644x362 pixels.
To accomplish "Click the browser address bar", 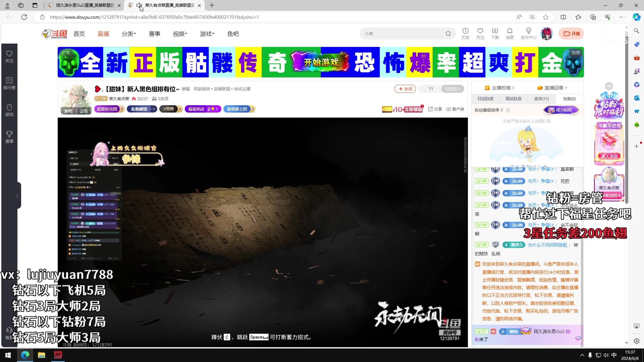I will (278, 17).
